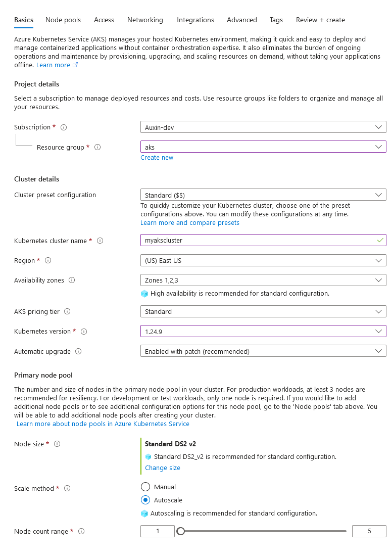Click the Region info icon
This screenshot has width=392, height=560.
(47, 261)
